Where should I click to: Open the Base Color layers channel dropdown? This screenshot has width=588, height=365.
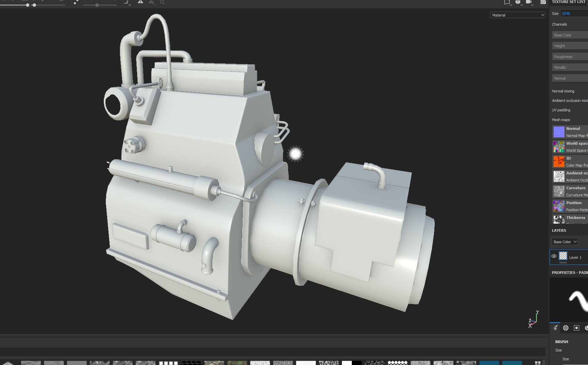click(565, 242)
